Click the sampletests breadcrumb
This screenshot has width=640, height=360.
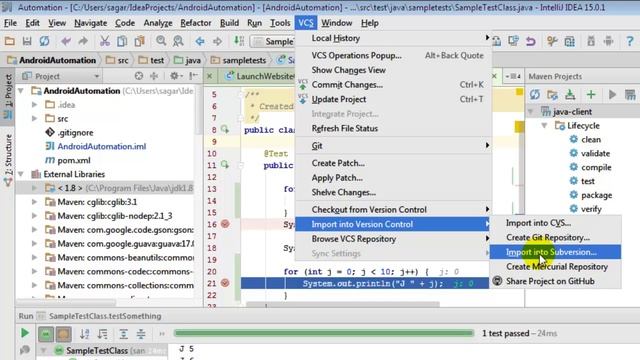(x=238, y=60)
